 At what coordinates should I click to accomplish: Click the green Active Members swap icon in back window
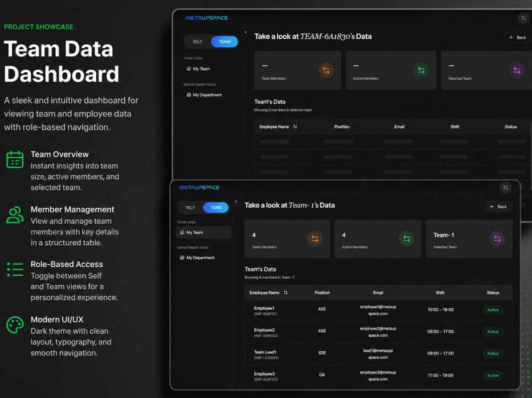pos(421,71)
